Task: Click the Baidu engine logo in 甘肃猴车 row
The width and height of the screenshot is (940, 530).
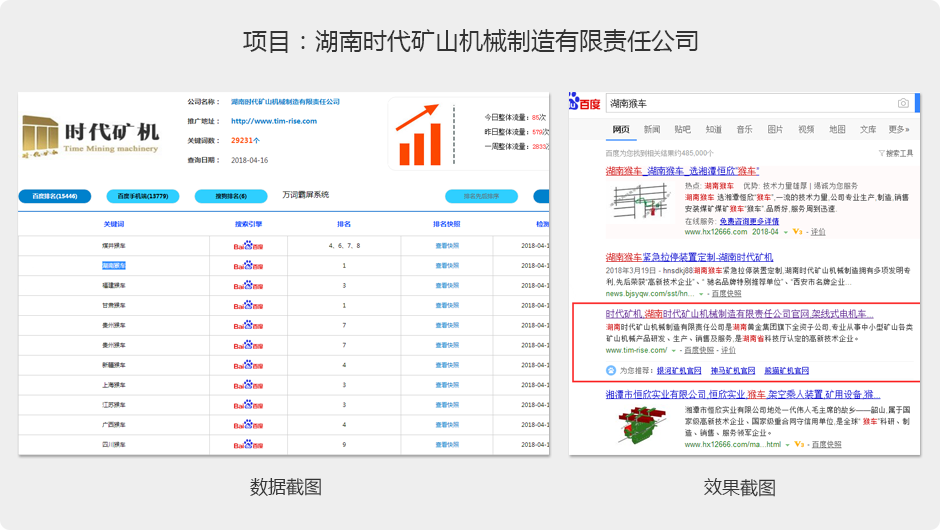Action: 248,305
